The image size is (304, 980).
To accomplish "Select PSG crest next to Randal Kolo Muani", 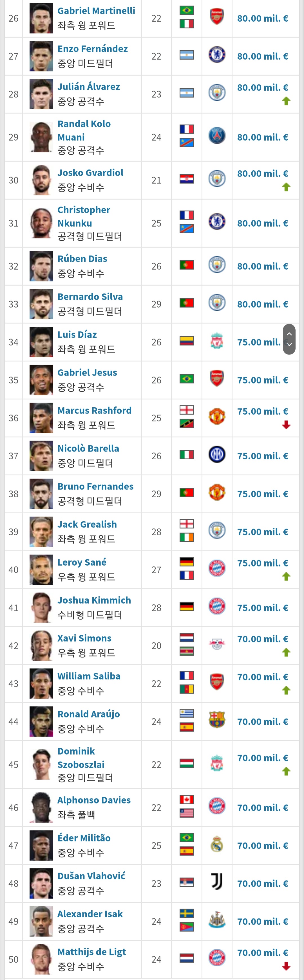I will coord(217,136).
